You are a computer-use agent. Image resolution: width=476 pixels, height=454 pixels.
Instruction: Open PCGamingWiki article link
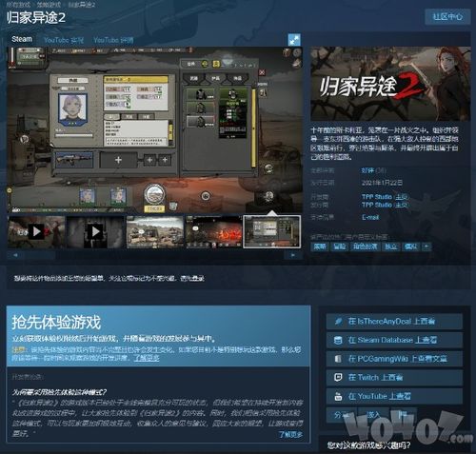click(394, 359)
